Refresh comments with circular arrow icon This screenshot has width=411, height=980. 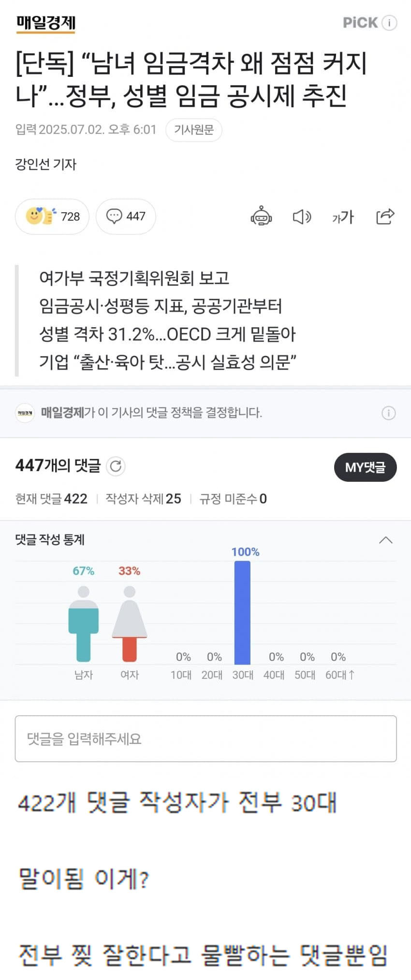click(116, 466)
